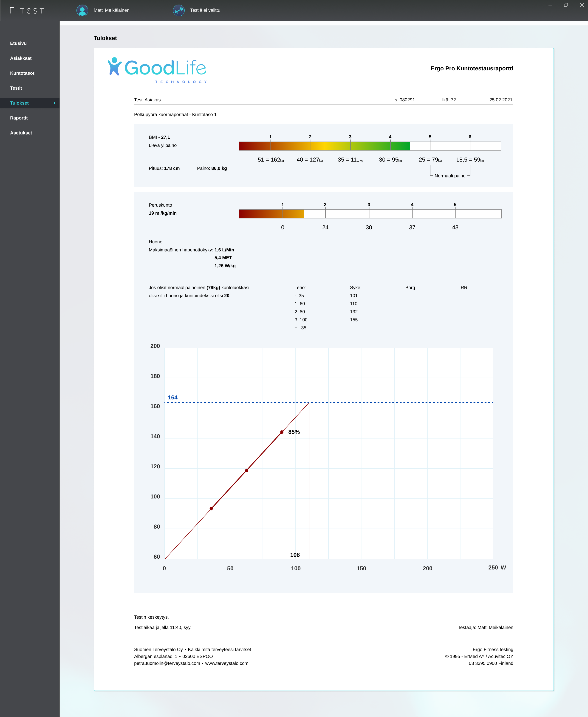The height and width of the screenshot is (717, 588).
Task: Click '19 ml/kg/min' fitness value
Action: click(x=163, y=213)
